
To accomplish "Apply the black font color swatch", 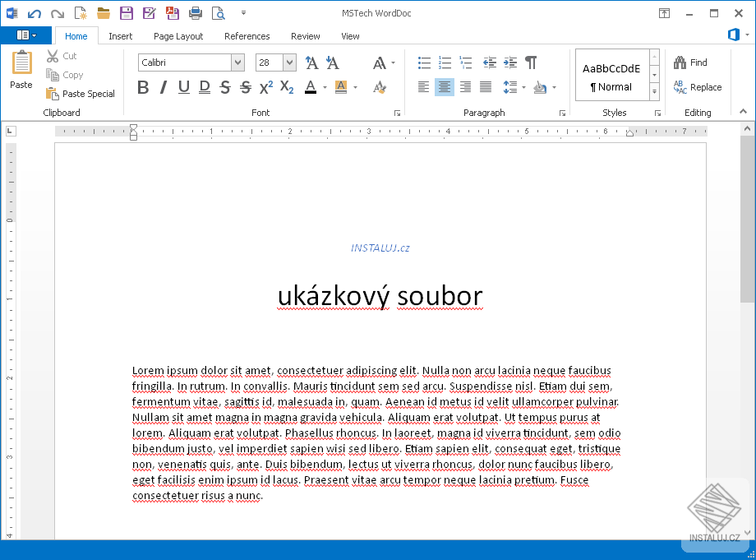I will pyautogui.click(x=311, y=87).
